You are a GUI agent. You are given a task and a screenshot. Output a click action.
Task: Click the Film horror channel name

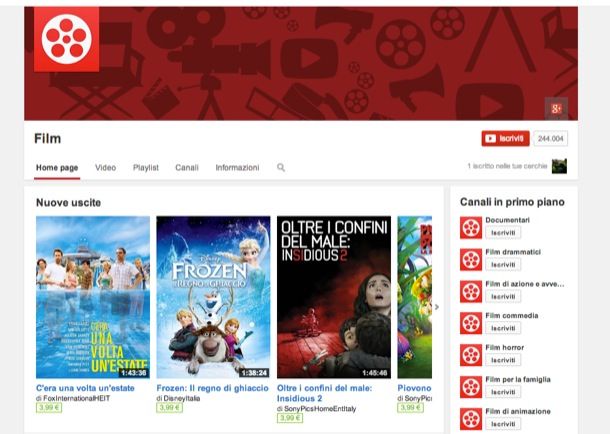click(505, 348)
